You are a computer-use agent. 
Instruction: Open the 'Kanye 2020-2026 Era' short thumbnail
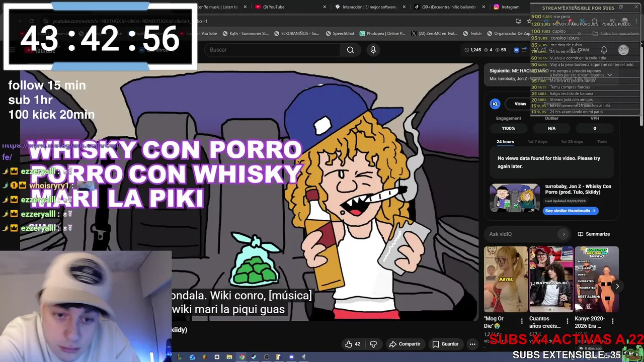[x=596, y=279]
